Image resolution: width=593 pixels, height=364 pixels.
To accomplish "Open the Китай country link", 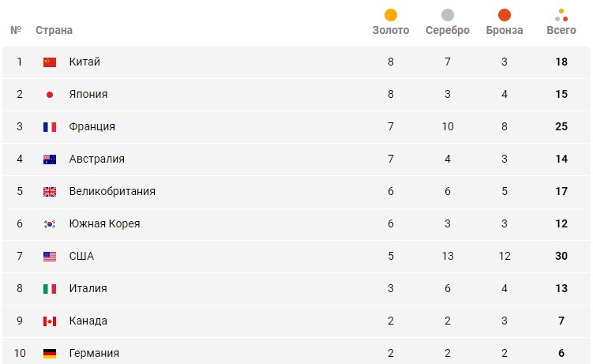I will [84, 62].
